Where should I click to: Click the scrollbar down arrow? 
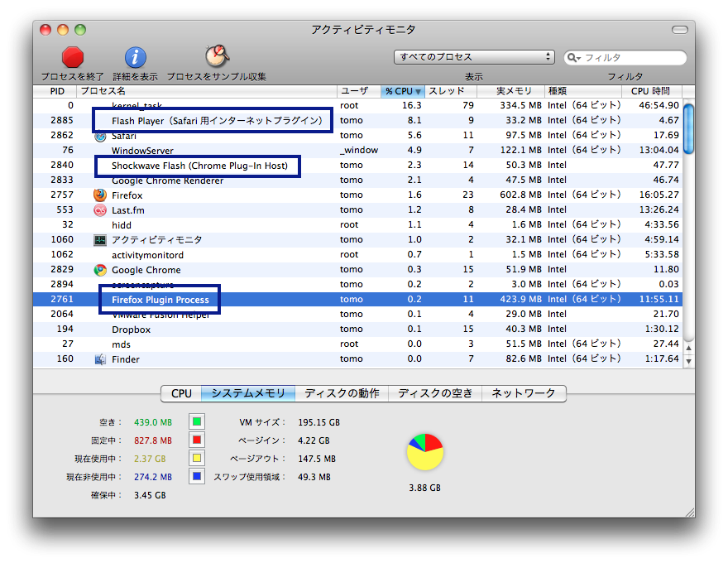(x=689, y=361)
